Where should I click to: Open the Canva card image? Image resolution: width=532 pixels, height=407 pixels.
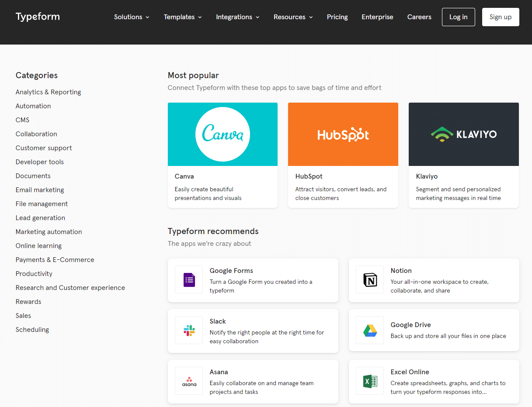tap(223, 134)
